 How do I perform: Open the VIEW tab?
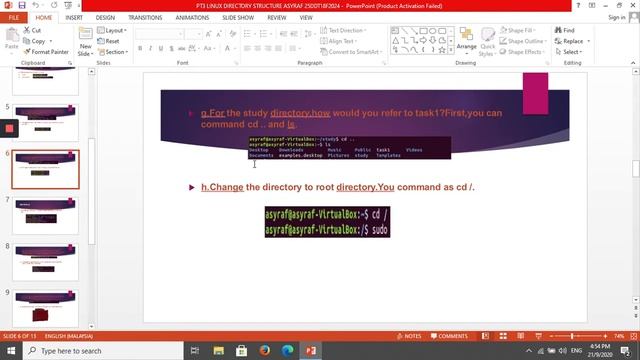pyautogui.click(x=306, y=18)
